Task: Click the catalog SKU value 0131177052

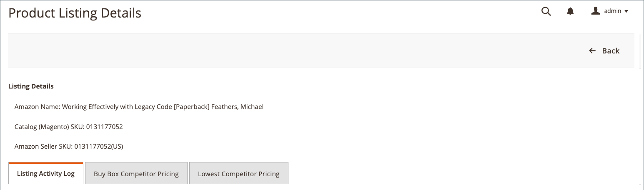Action: [105, 127]
